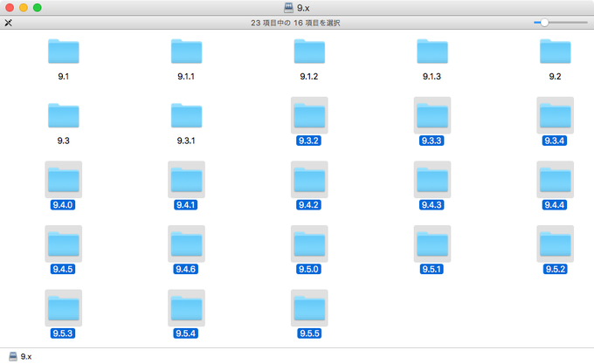Viewport: 594px width, 364px height.
Task: Click the name label 9.1.3
Action: pos(432,77)
